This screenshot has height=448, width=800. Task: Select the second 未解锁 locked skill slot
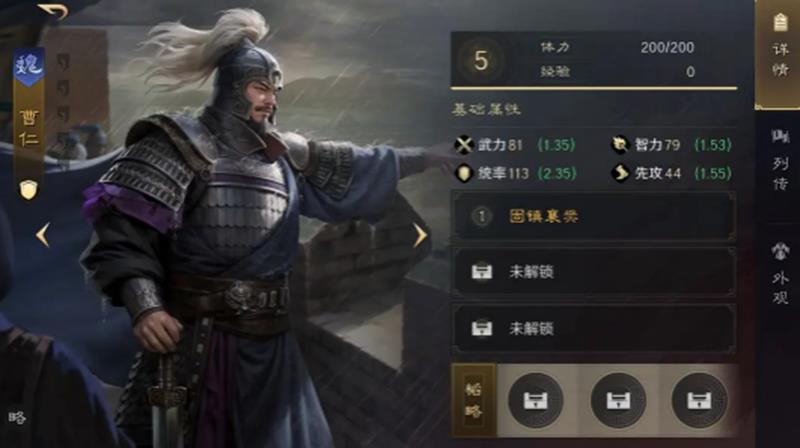coord(594,329)
